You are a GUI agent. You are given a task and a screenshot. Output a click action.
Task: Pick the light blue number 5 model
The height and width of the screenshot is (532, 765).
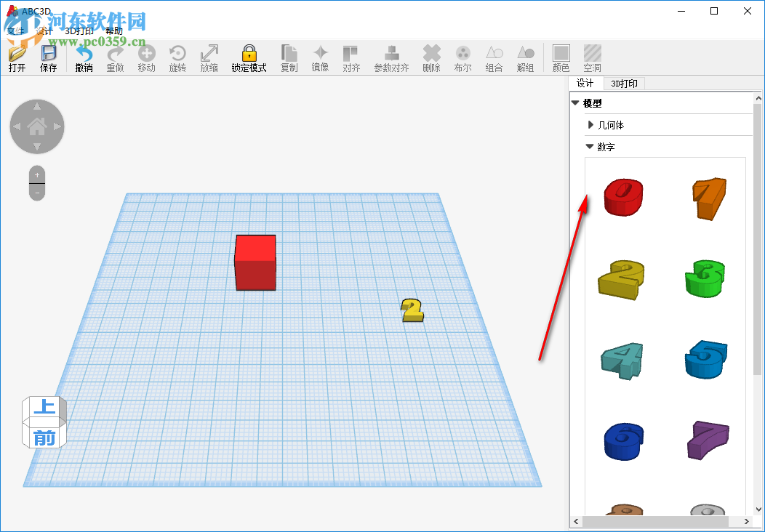click(x=706, y=360)
